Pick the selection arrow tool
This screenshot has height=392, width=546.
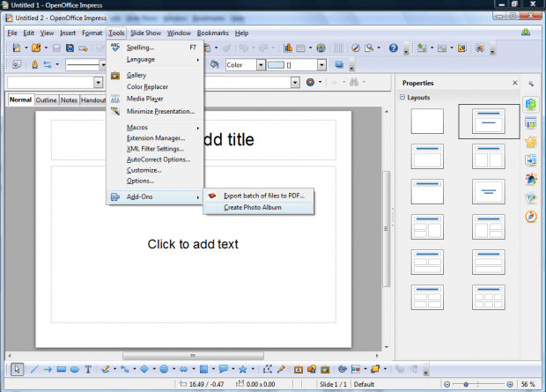pyautogui.click(x=17, y=369)
